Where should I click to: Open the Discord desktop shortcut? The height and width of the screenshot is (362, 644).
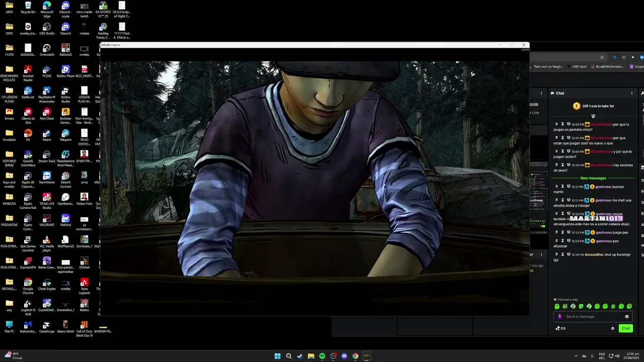pos(65,29)
